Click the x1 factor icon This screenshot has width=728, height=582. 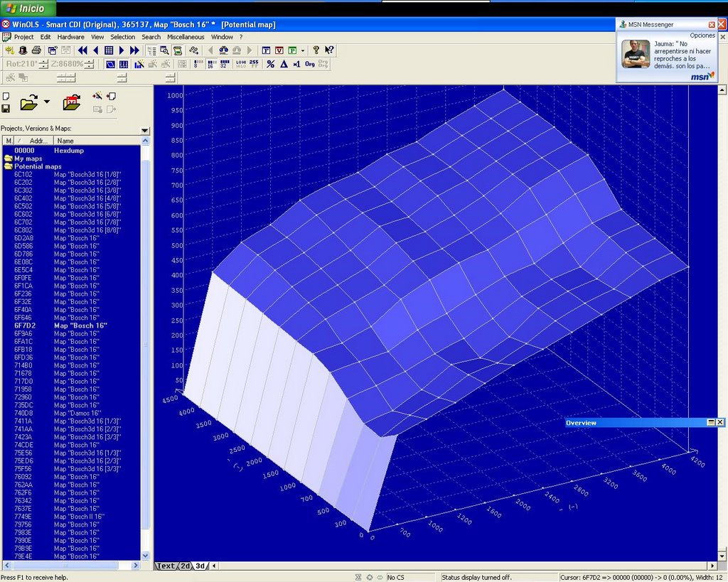[x=296, y=64]
